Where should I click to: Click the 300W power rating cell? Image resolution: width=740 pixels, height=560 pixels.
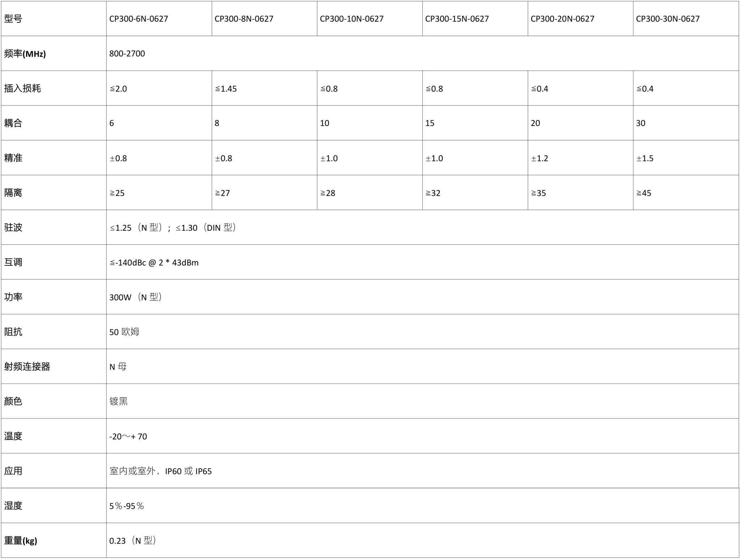pos(422,297)
